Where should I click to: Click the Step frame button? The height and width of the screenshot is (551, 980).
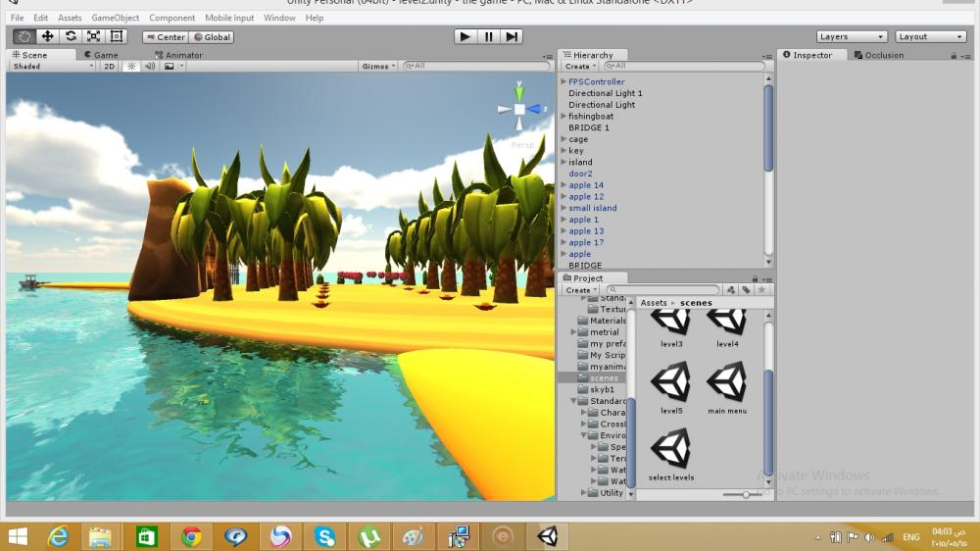(x=512, y=37)
